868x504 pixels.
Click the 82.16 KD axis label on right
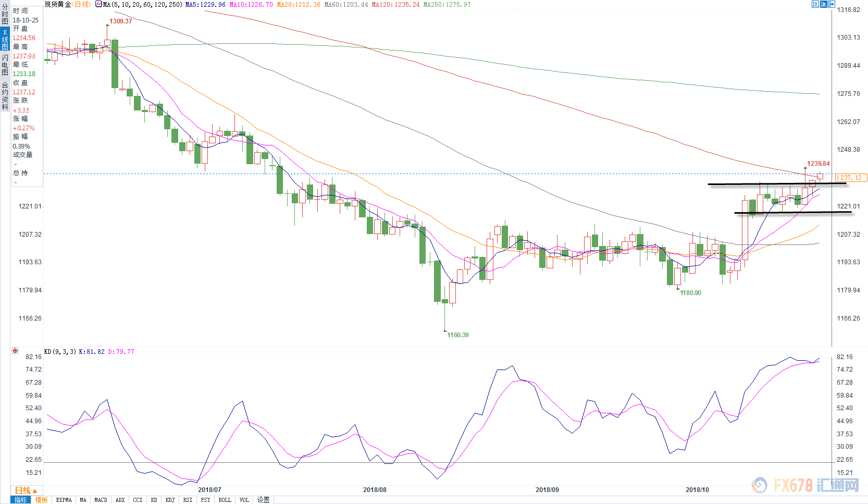(x=845, y=357)
